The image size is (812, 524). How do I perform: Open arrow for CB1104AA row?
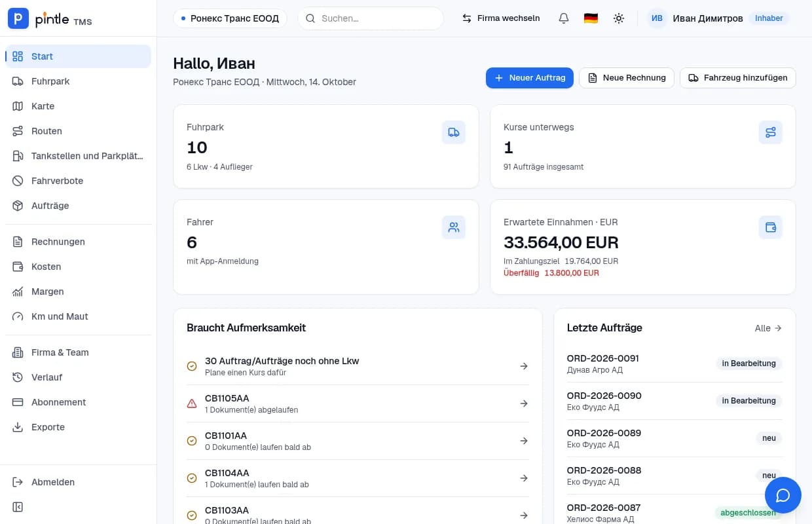click(524, 478)
